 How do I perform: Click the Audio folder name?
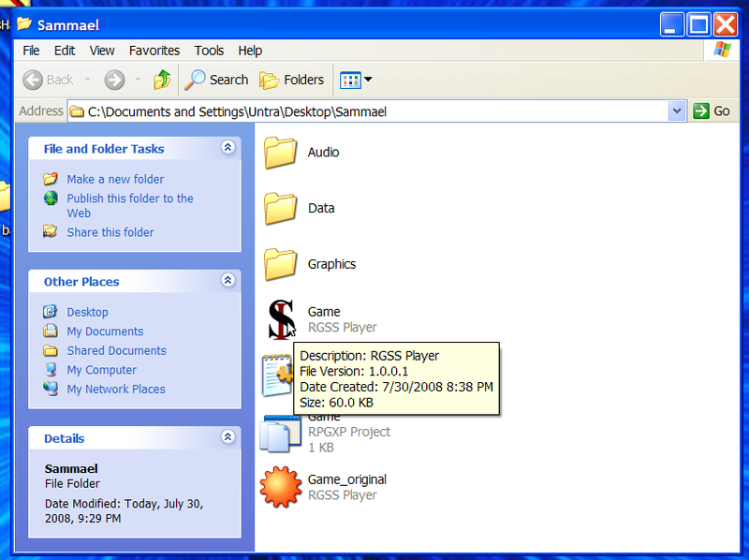tap(323, 153)
